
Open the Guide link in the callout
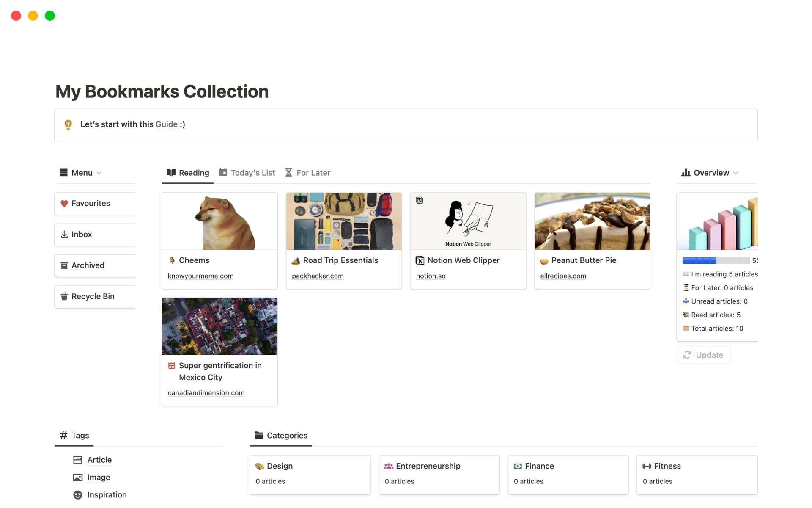click(166, 124)
